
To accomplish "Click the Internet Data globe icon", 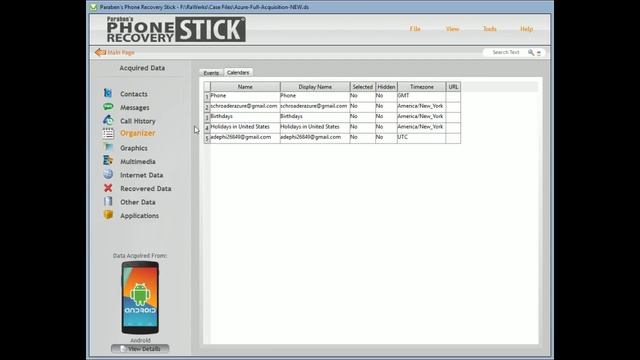I will [108, 174].
